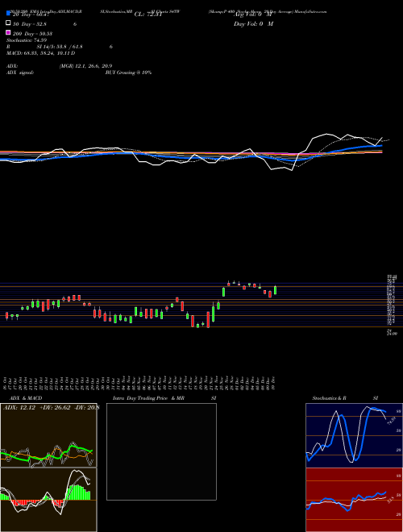
Task: Click the blue 20 Day legend swatch
Action: click(8, 13)
